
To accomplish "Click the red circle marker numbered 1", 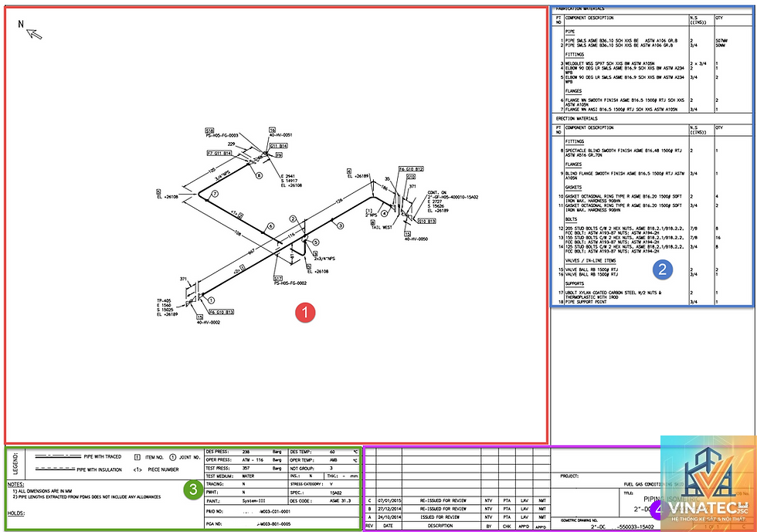I will tap(305, 313).
